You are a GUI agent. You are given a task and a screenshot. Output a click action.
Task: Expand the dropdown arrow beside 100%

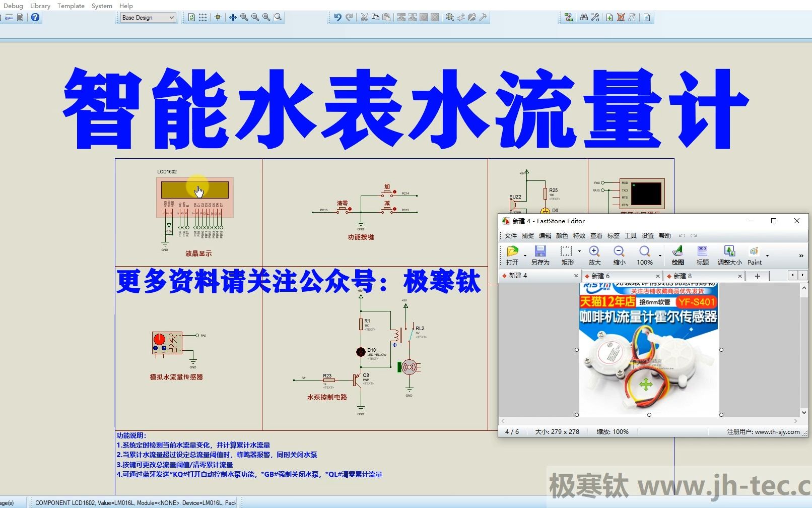[x=660, y=256]
